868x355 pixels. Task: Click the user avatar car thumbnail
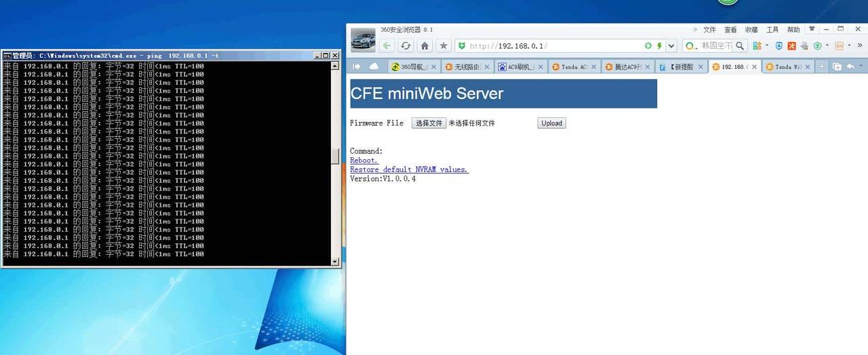pos(363,40)
